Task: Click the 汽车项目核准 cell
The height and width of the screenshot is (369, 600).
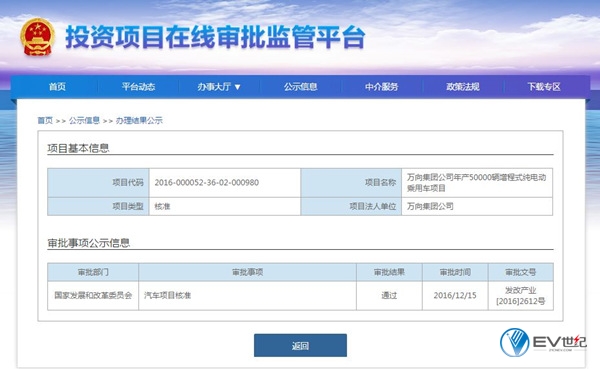Action: pyautogui.click(x=248, y=296)
